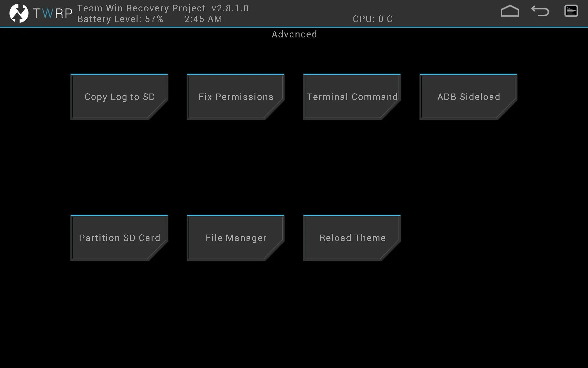
Task: Click the blue divider line under header
Action: (x=294, y=27)
